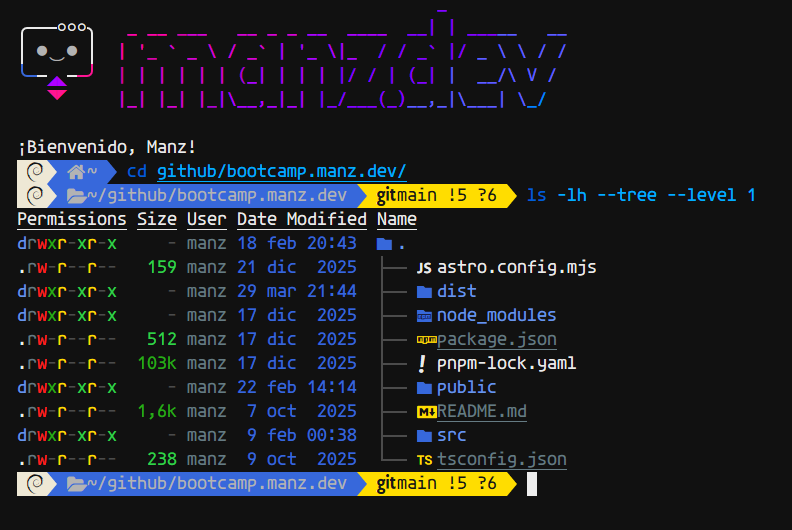Click the root folder icon beside the dot
Screen dimensions: 792x530
pos(384,244)
